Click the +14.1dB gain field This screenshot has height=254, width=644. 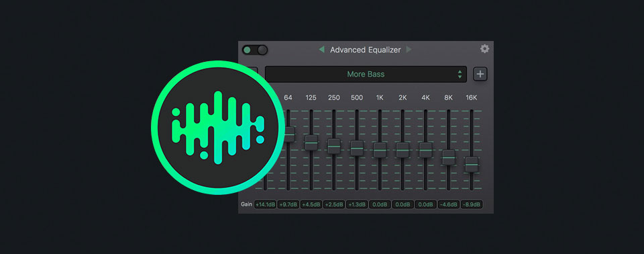point(265,204)
